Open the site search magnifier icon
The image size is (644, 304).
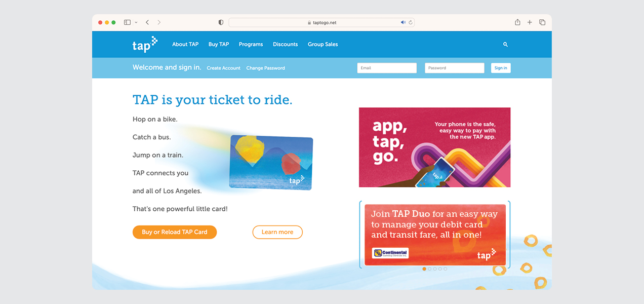click(505, 45)
